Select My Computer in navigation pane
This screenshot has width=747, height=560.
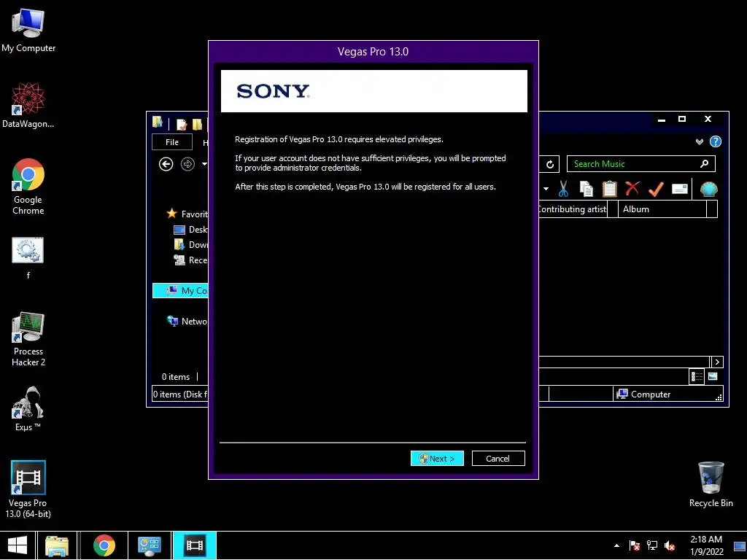(x=180, y=290)
